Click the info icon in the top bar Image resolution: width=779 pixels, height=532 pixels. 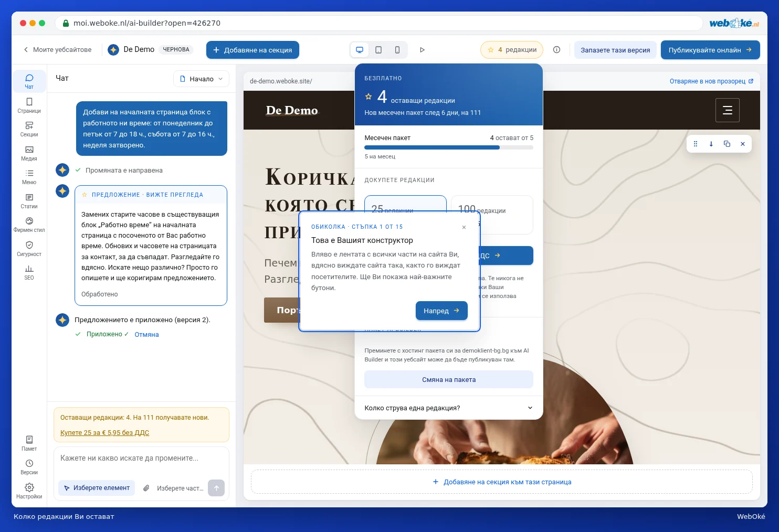tap(557, 50)
